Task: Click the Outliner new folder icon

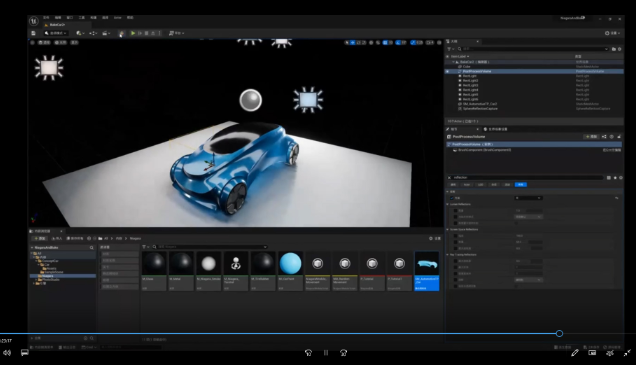Action: [614, 49]
